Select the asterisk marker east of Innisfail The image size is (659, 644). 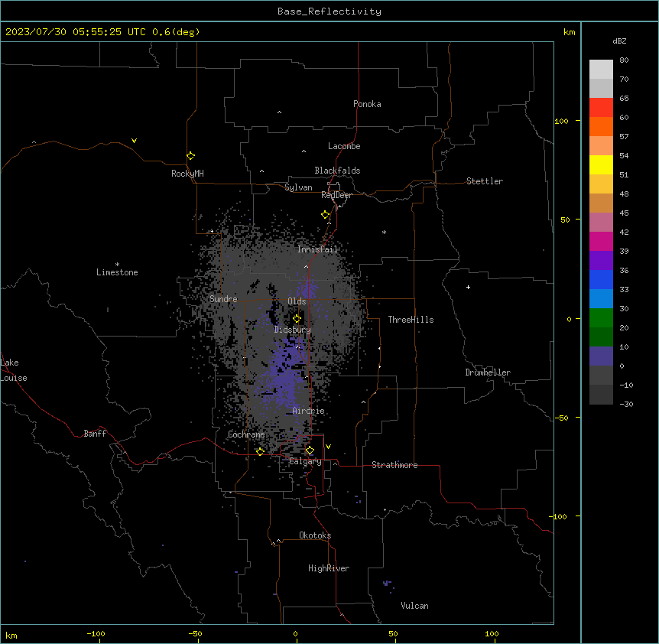(x=384, y=233)
